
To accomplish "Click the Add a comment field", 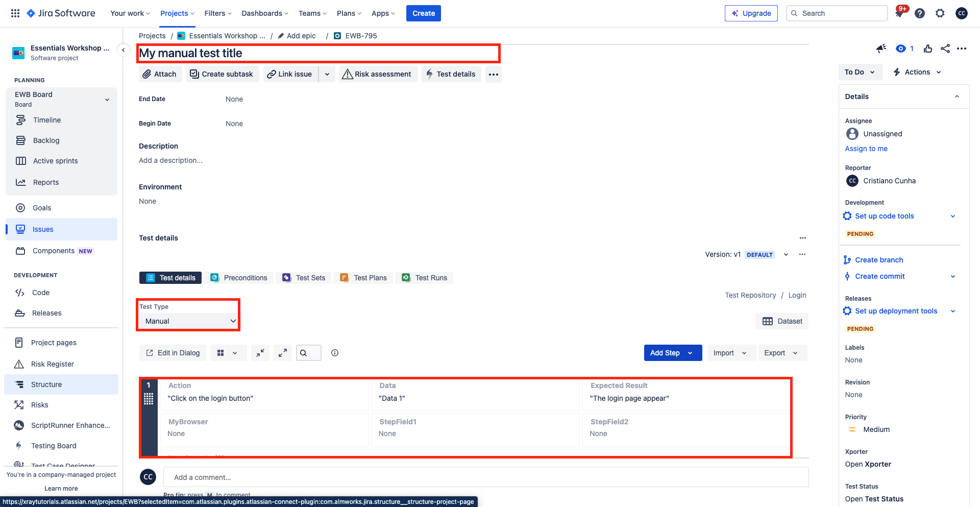I will point(486,477).
